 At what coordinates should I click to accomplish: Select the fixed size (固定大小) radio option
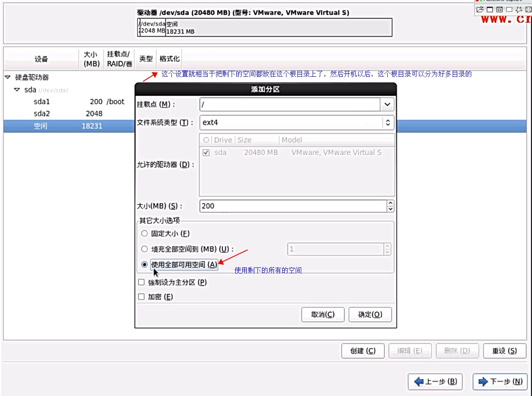tap(145, 233)
